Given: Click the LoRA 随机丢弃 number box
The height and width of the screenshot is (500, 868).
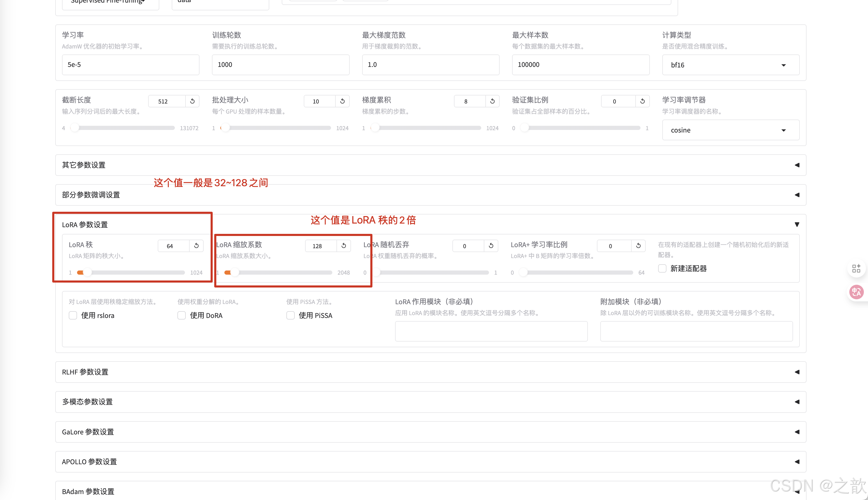Looking at the screenshot, I should tap(469, 246).
